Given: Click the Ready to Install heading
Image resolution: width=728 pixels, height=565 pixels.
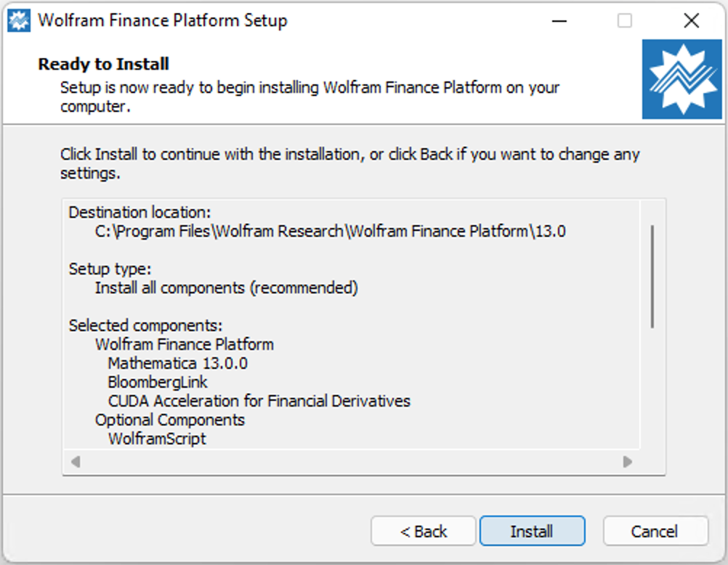Looking at the screenshot, I should [x=103, y=65].
